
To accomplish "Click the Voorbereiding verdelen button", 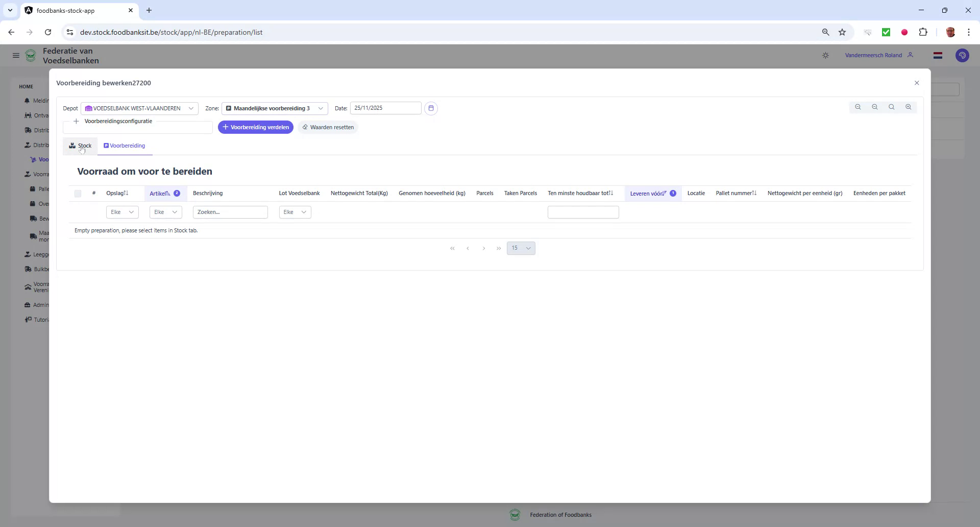I will pyautogui.click(x=256, y=127).
